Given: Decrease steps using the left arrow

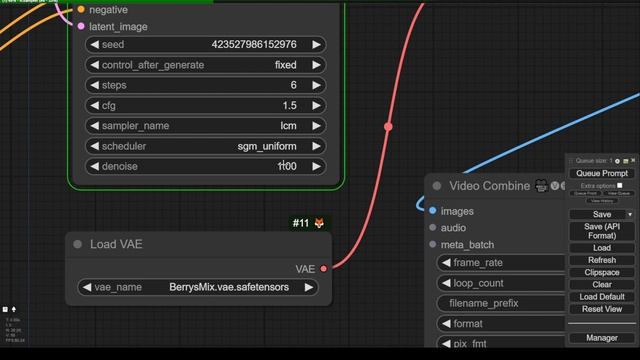Looking at the screenshot, I should coord(95,85).
